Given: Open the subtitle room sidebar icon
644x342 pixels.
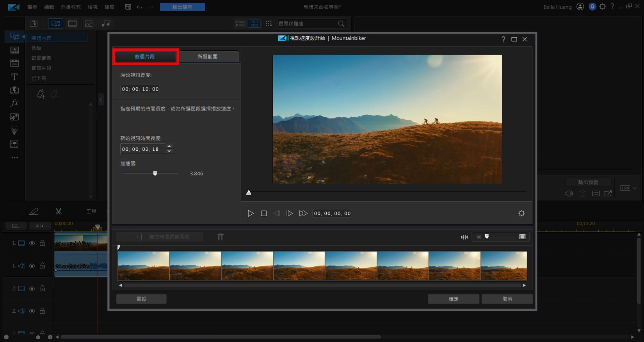Looking at the screenshot, I should pos(14,144).
